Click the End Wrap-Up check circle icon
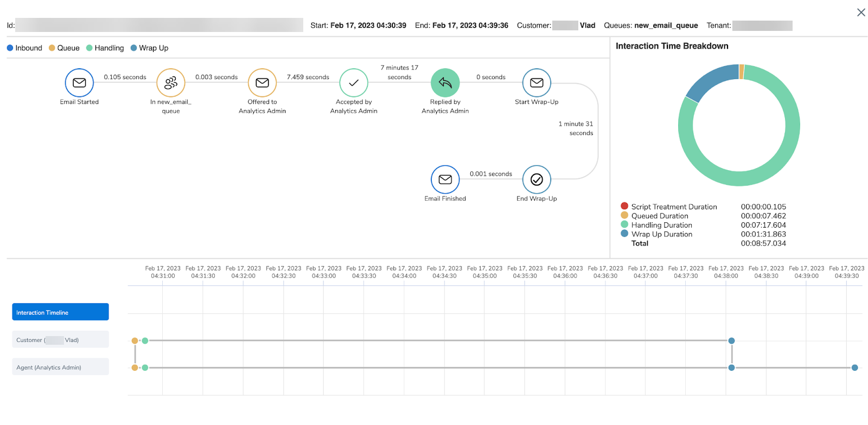The width and height of the screenshot is (868, 425). click(537, 179)
